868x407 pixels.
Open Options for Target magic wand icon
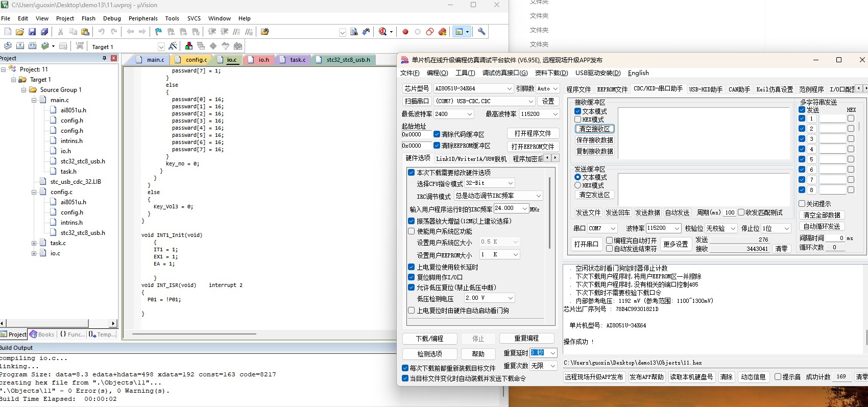click(x=173, y=46)
